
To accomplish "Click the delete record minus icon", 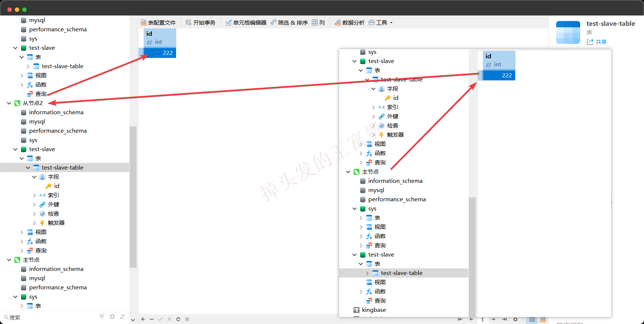I will [x=152, y=319].
